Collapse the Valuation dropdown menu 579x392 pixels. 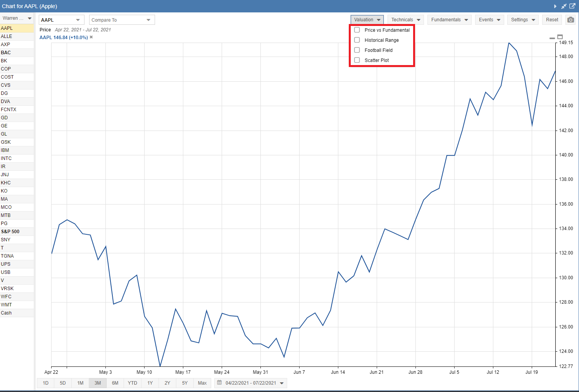(x=367, y=20)
